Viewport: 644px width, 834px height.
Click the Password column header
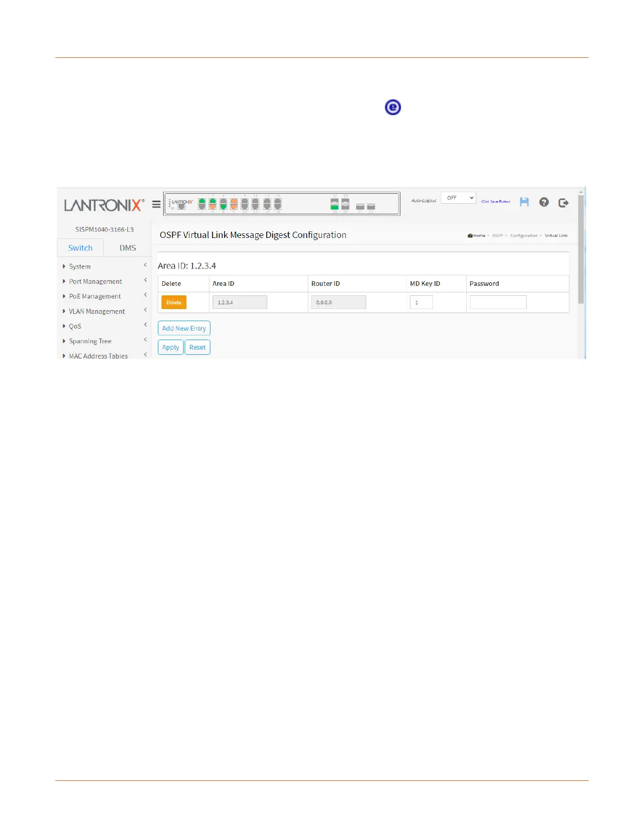(484, 284)
